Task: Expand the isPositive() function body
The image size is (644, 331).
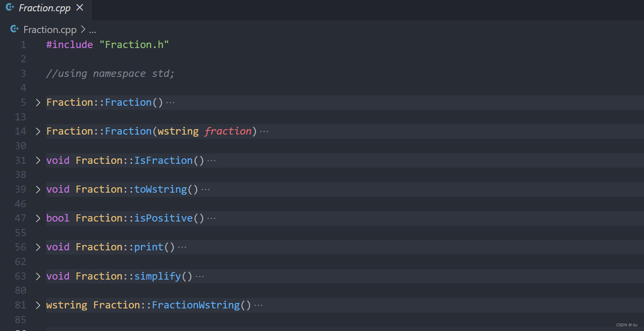Action: click(x=38, y=218)
